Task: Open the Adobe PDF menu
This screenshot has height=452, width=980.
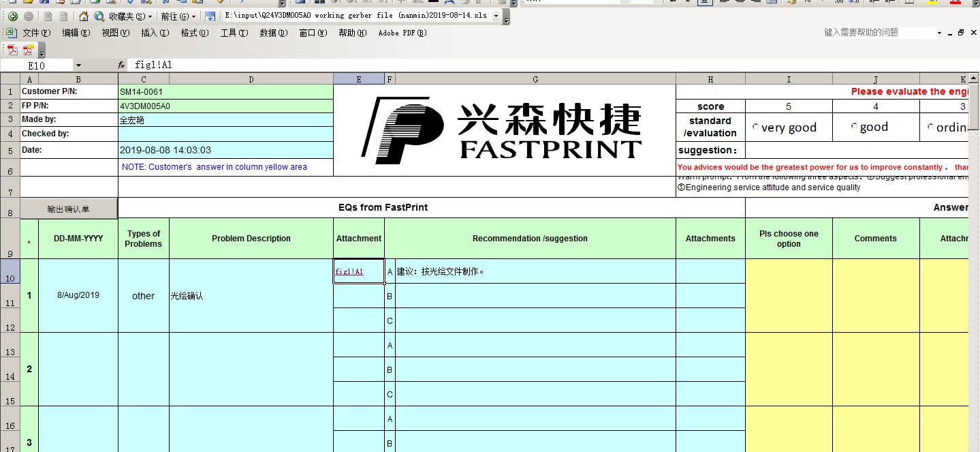Action: coord(402,33)
